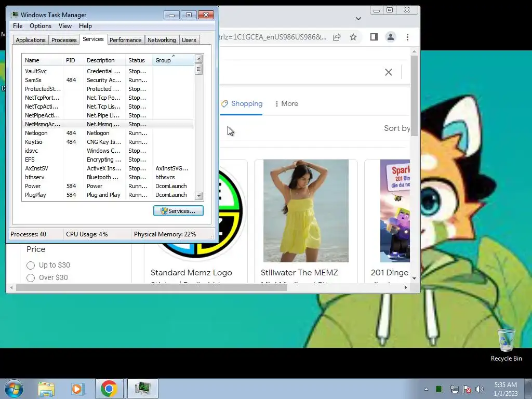The width and height of the screenshot is (532, 399).
Task: Select the Shopping search tab
Action: (x=242, y=103)
